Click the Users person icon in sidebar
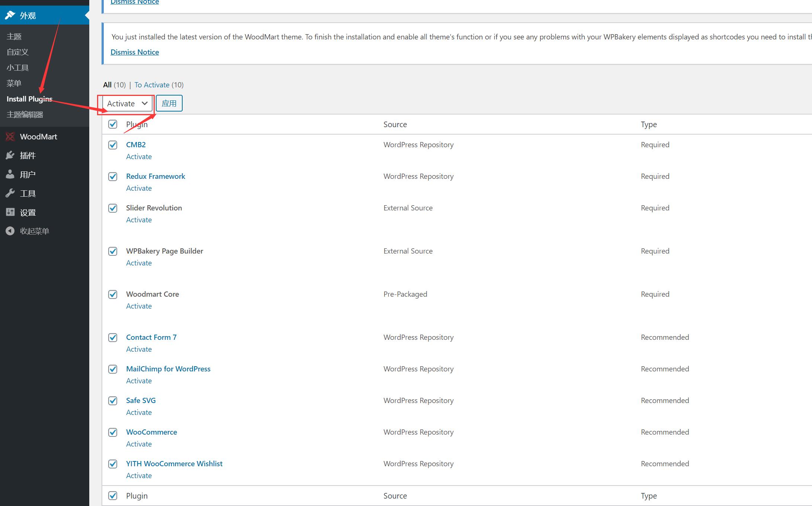812x506 pixels. pos(10,174)
